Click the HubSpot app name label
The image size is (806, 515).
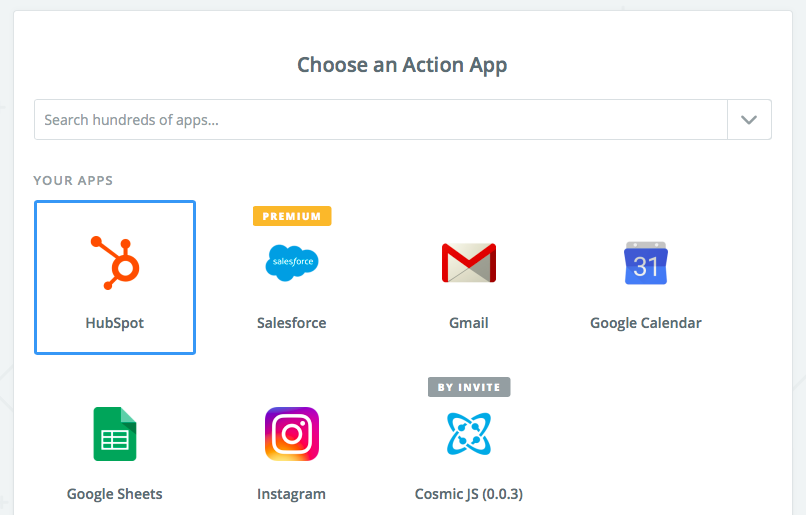(115, 323)
